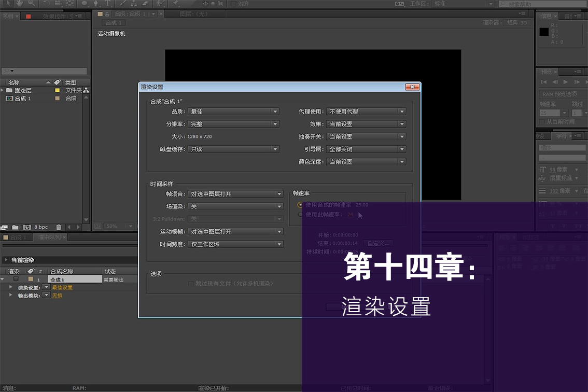Click the project flowchart icon beside 类型 column
This screenshot has height=392, width=588.
click(86, 90)
